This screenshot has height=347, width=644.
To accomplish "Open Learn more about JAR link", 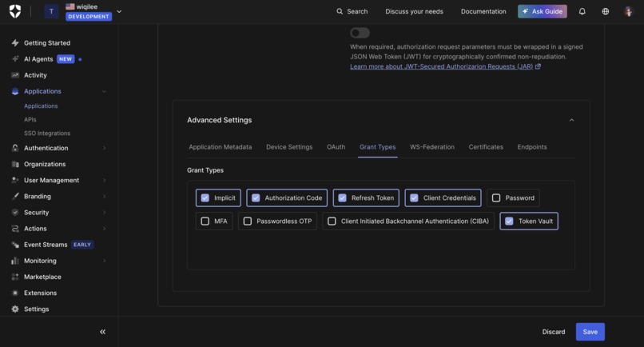I will click(442, 66).
